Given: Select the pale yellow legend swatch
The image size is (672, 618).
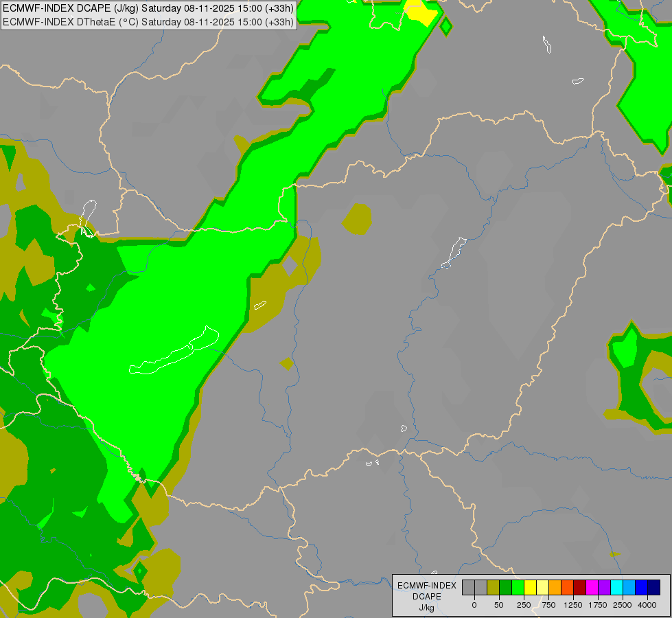Looking at the screenshot, I should (542, 588).
